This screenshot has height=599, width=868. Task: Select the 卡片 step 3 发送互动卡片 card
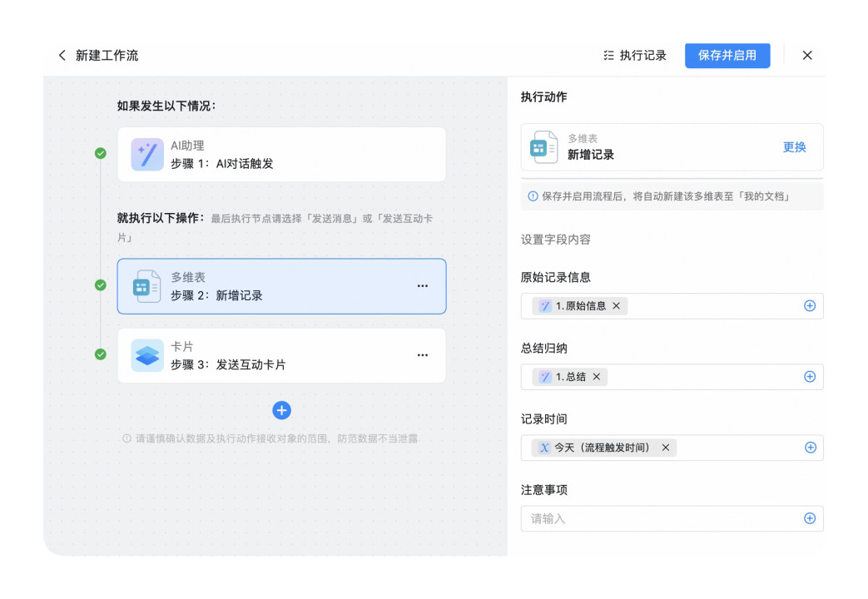tap(281, 355)
